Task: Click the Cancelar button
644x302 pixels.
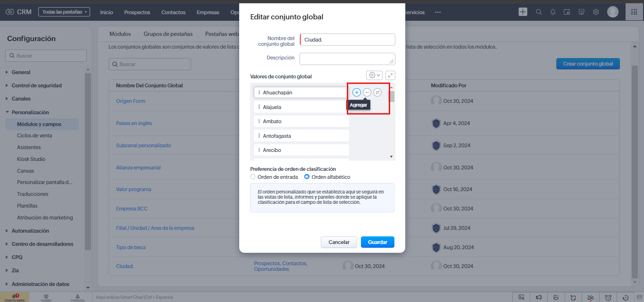Action: coord(339,242)
